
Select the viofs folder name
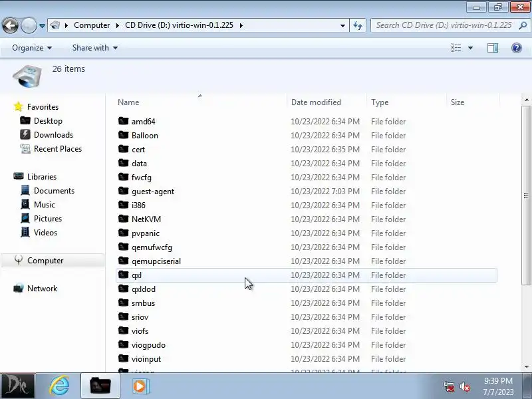point(140,331)
